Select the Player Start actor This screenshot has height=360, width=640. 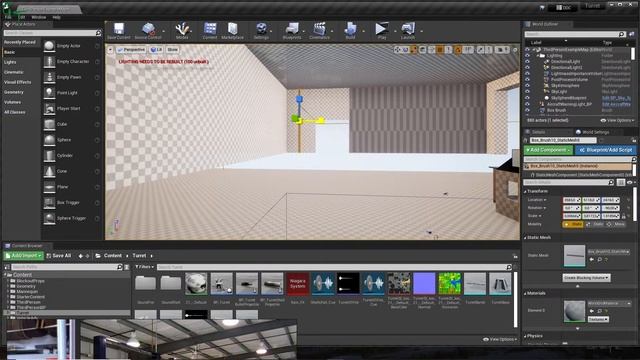(x=72, y=109)
